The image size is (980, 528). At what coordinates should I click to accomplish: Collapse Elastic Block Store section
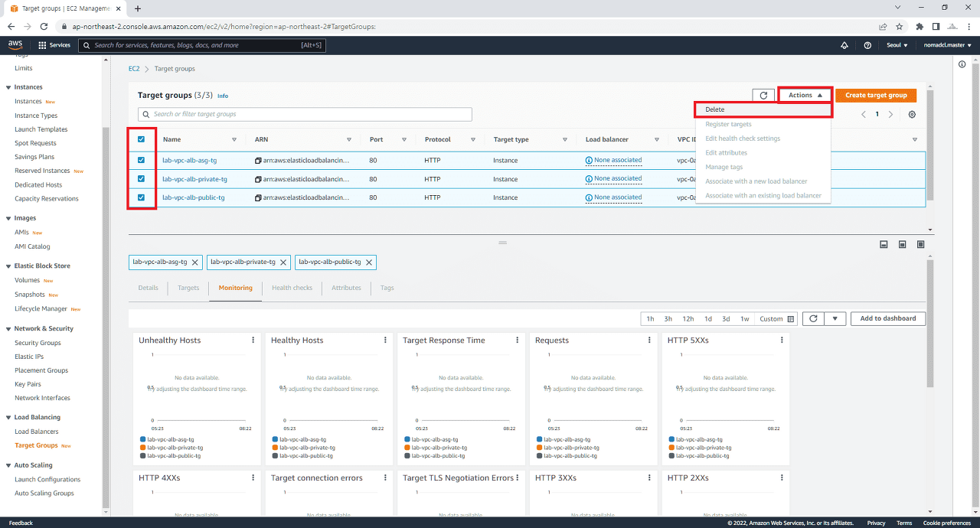tap(8, 266)
